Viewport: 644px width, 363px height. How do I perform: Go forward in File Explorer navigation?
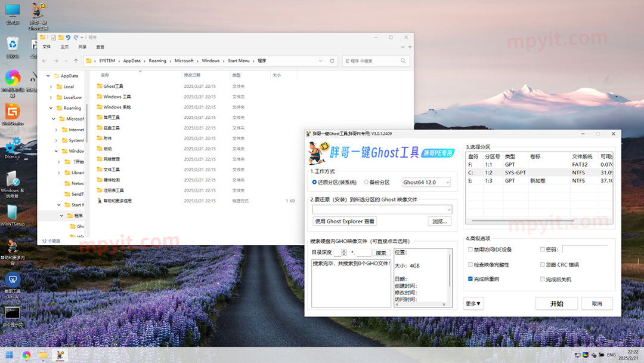pyautogui.click(x=56, y=61)
